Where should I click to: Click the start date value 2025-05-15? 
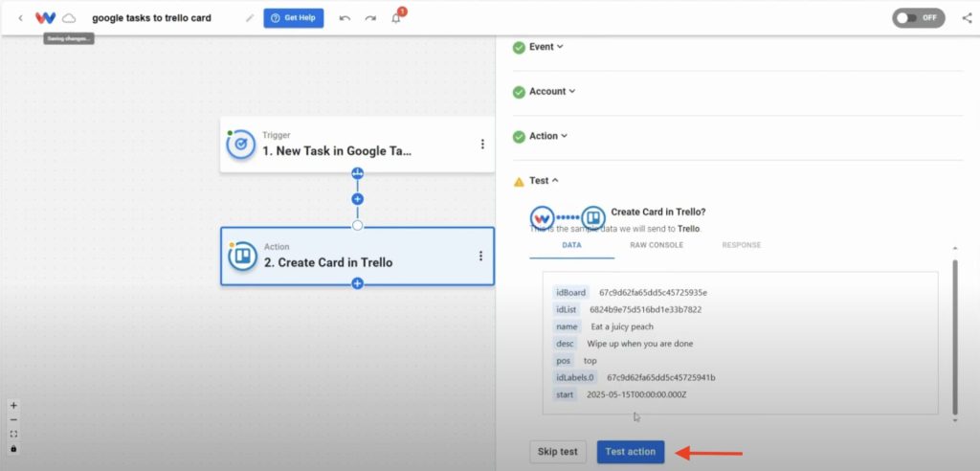click(x=636, y=394)
